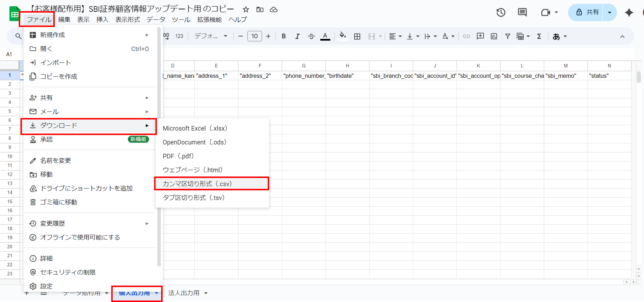The height and width of the screenshot is (302, 644).
Task: Choose Microsoft Excel (.xlsx) download option
Action: [x=195, y=128]
